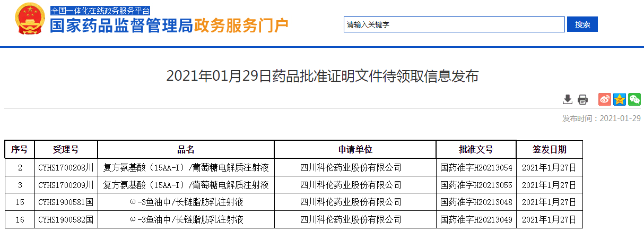Download the page via download icon
The image size is (644, 230).
pyautogui.click(x=568, y=99)
